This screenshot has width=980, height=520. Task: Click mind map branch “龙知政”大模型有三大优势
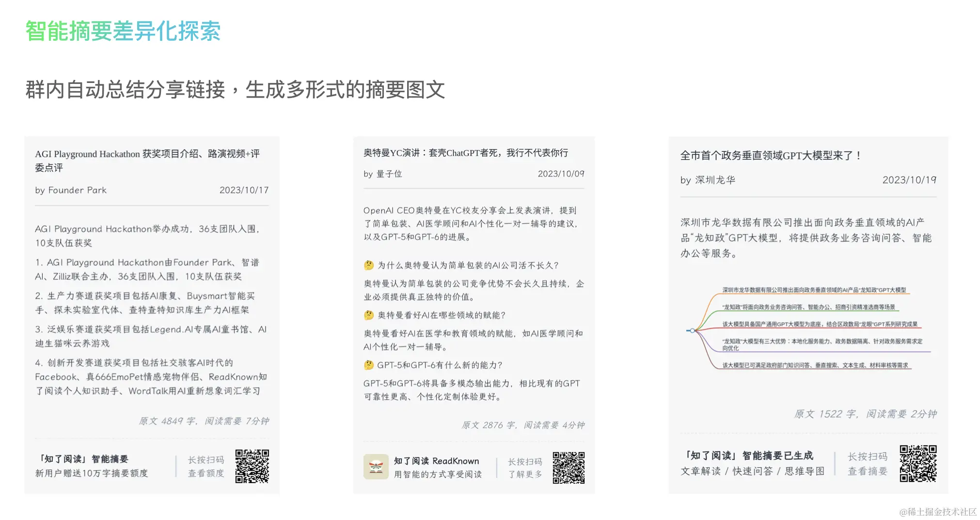coord(822,344)
